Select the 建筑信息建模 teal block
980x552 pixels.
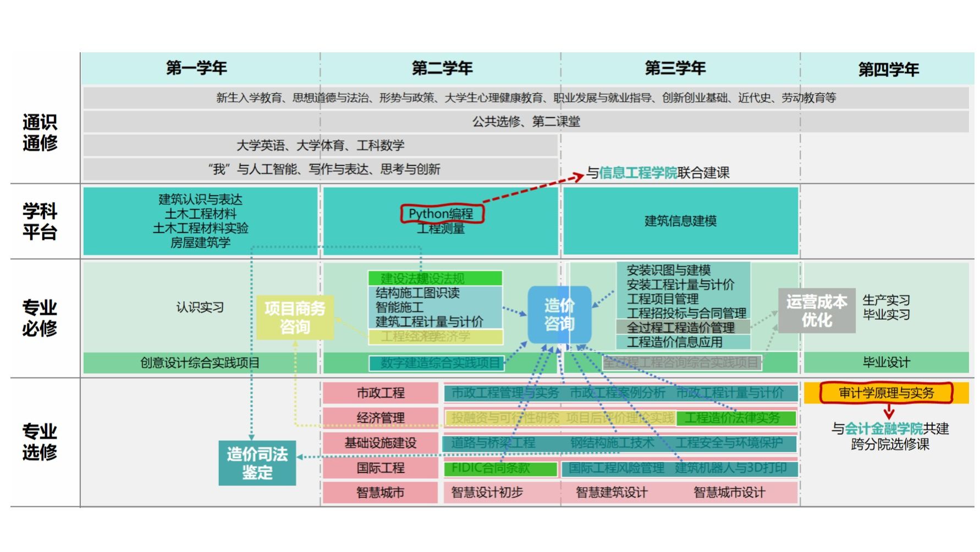pos(680,221)
